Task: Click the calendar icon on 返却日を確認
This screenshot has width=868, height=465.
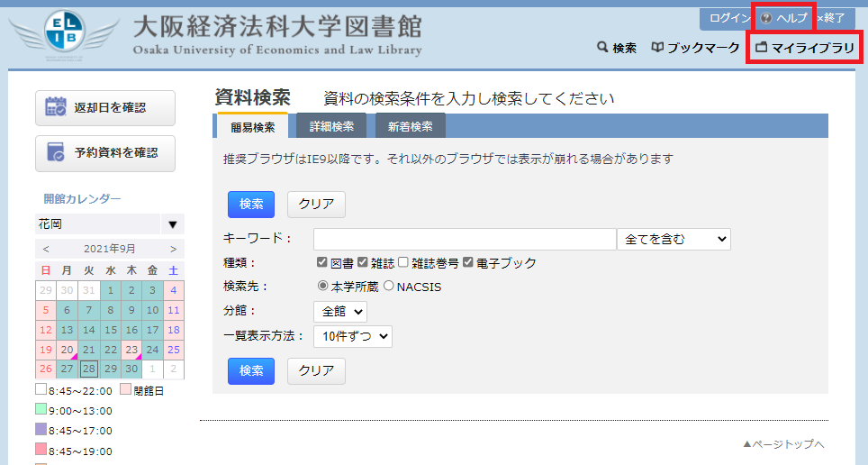Action: point(56,106)
